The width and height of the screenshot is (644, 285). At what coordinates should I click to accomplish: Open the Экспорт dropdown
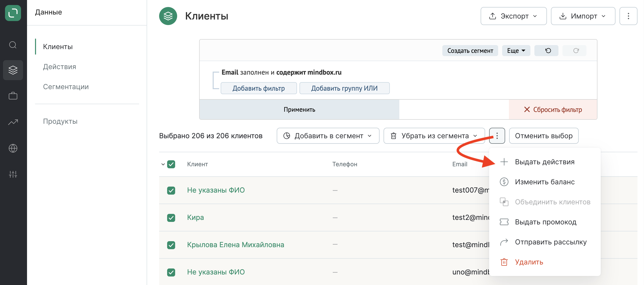(x=514, y=16)
